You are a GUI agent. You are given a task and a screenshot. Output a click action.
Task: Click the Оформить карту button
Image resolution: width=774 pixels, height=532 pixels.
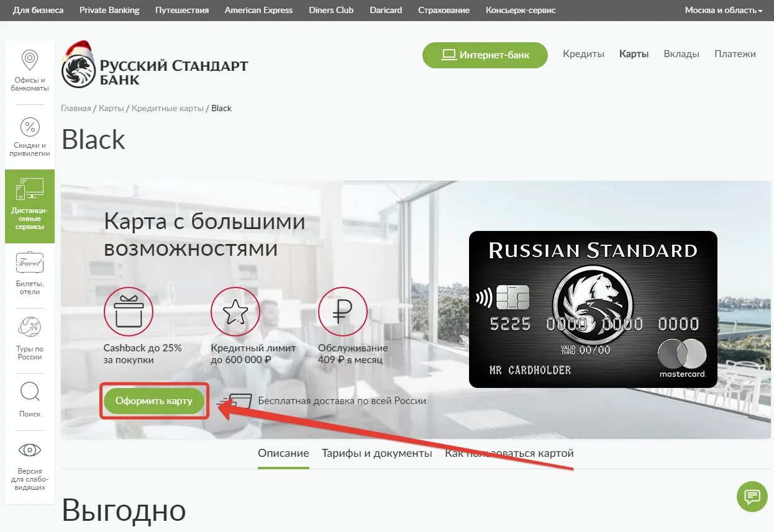click(x=154, y=401)
